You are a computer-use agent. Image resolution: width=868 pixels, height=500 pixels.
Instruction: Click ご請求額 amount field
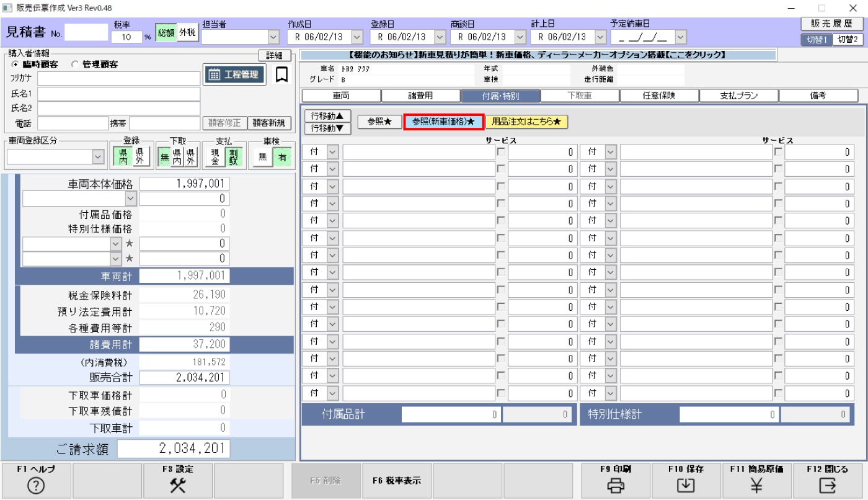174,449
